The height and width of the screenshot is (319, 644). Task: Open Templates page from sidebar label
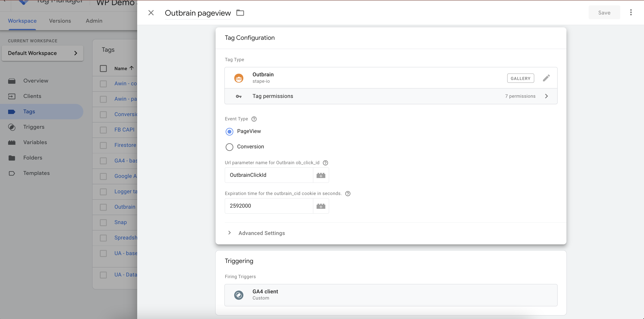click(x=37, y=173)
